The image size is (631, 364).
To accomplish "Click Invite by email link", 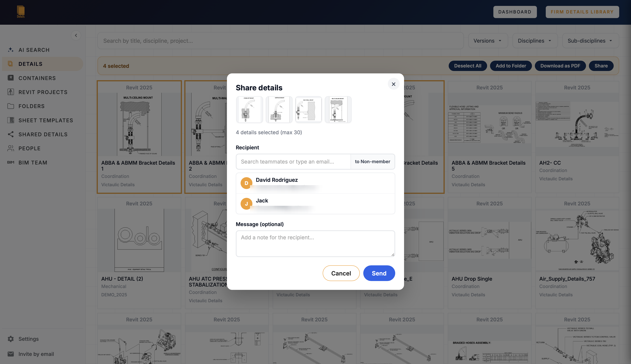I will (36, 354).
